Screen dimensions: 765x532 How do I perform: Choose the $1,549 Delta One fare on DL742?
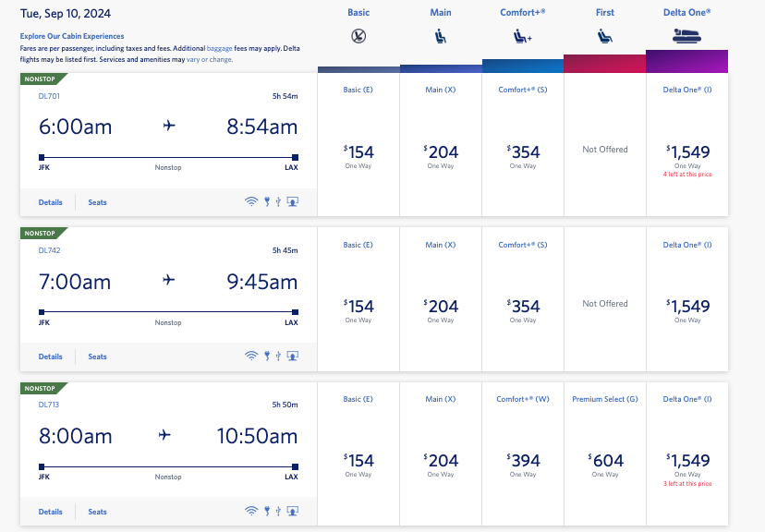click(687, 308)
